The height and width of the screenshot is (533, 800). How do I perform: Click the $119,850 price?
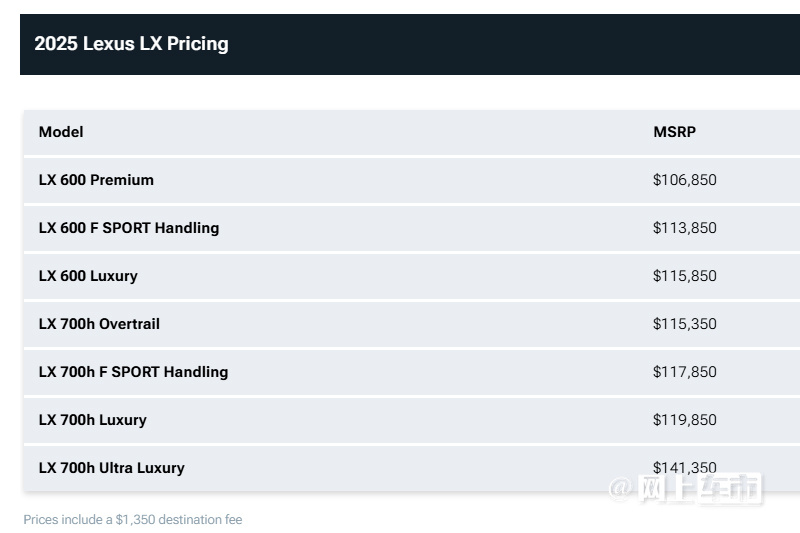click(685, 420)
